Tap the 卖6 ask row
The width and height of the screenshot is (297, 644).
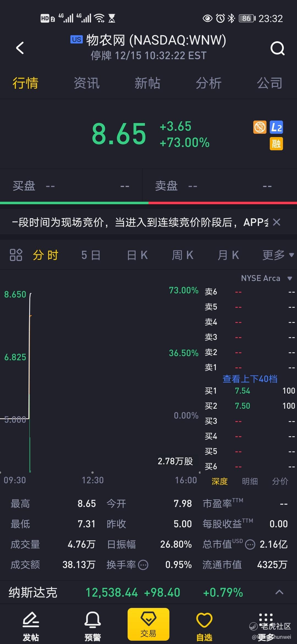tap(250, 292)
